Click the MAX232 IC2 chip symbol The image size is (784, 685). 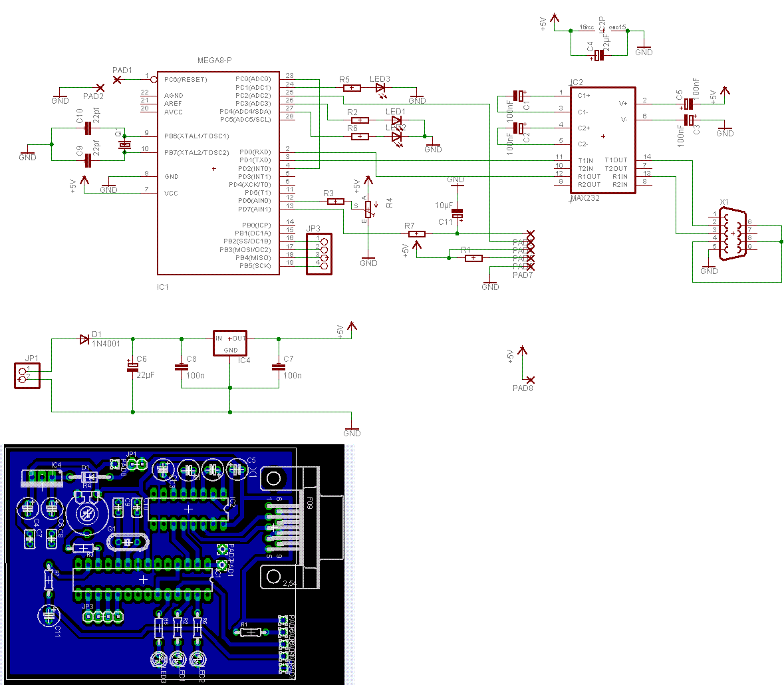pos(603,140)
